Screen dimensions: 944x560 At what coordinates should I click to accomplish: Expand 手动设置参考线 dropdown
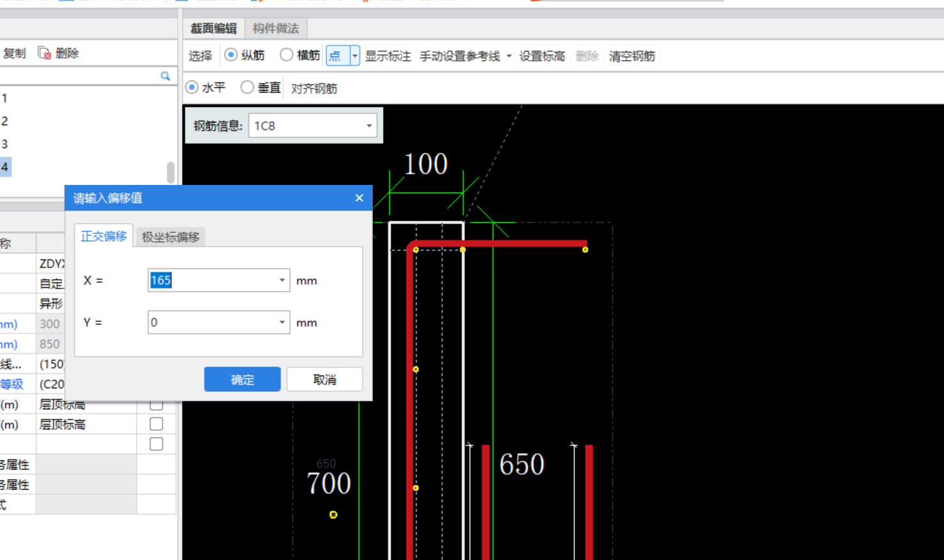tap(509, 56)
